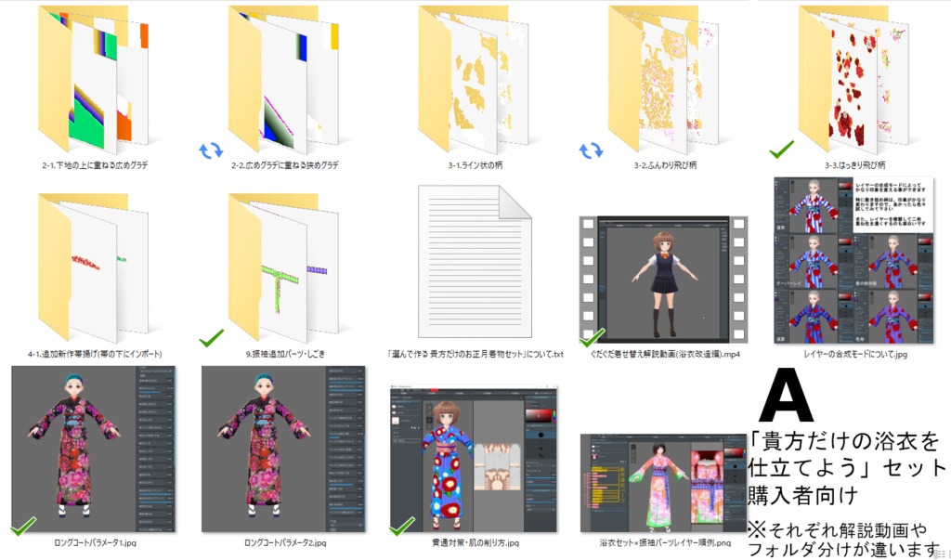The width and height of the screenshot is (951, 560).
Task: Click the checkmark on ロングコートパラメータ1.jpg
Action: 23,527
